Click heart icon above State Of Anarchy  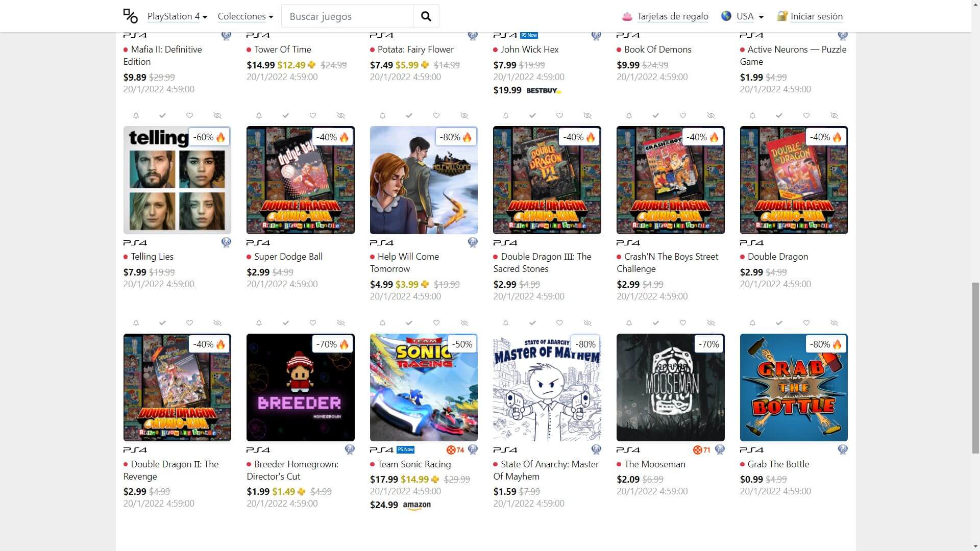click(559, 323)
